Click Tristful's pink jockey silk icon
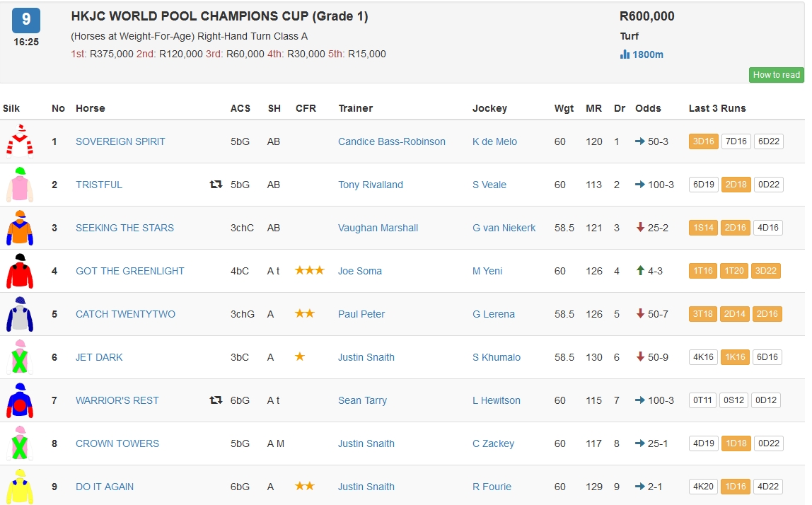Viewport: 812px width, 505px height. coord(20,185)
